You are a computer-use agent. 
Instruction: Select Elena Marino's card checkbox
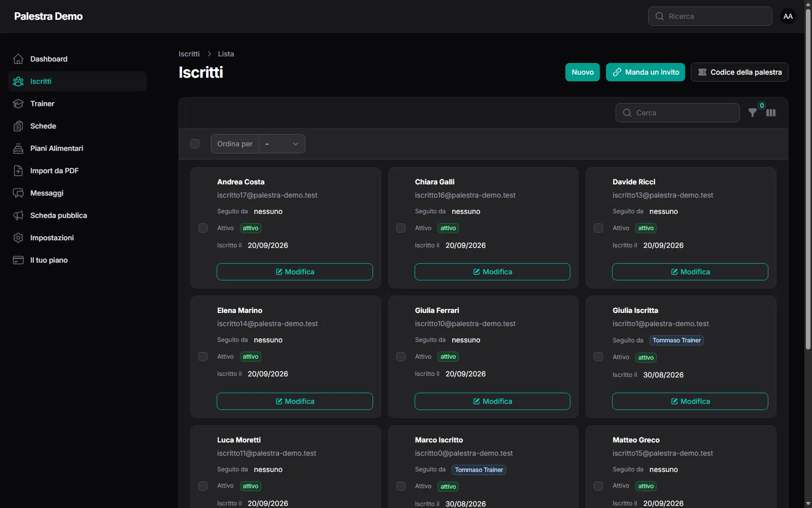[x=203, y=357]
